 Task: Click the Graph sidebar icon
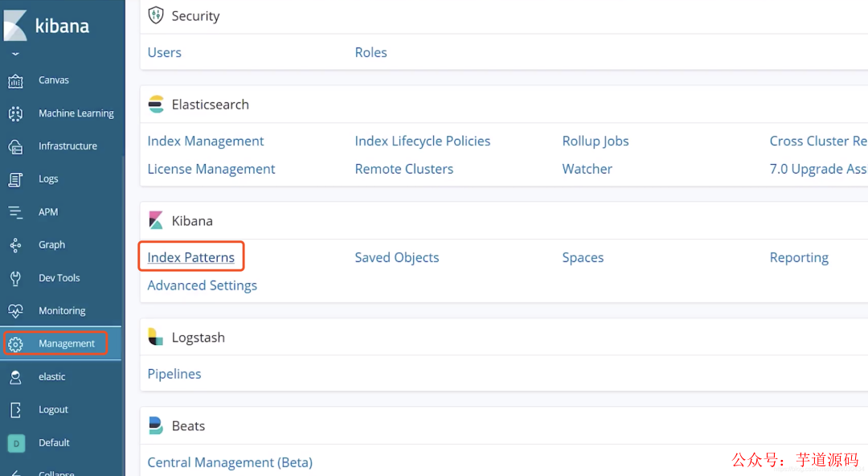[x=15, y=245]
